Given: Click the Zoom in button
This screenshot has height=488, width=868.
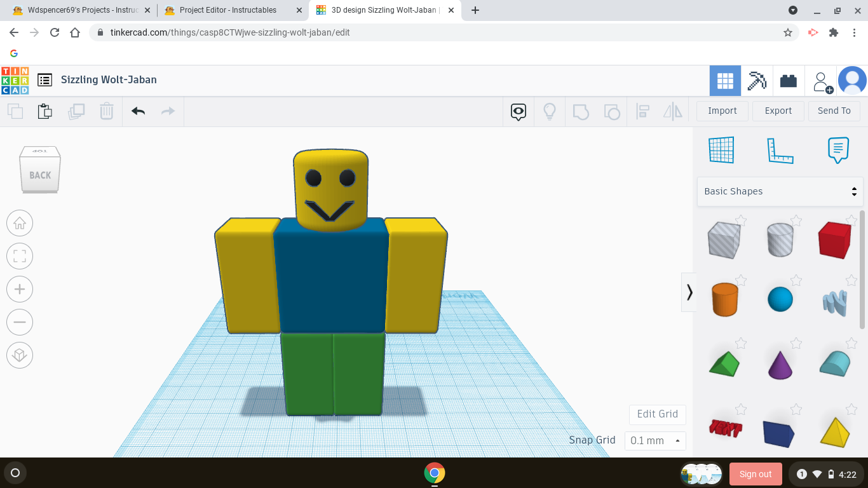Looking at the screenshot, I should 20,289.
